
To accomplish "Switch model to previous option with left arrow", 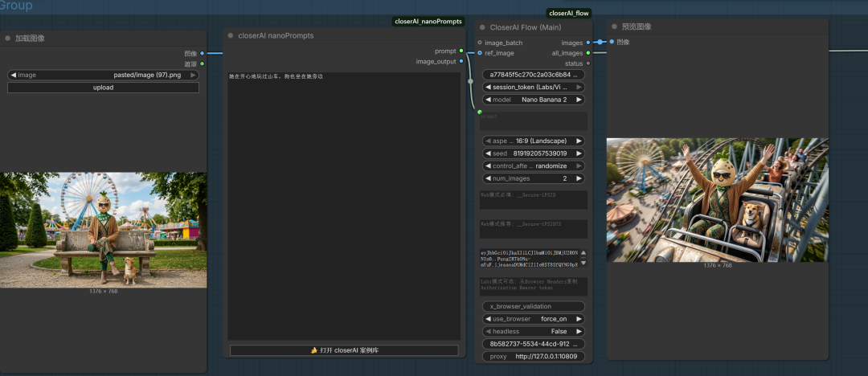I will [488, 100].
